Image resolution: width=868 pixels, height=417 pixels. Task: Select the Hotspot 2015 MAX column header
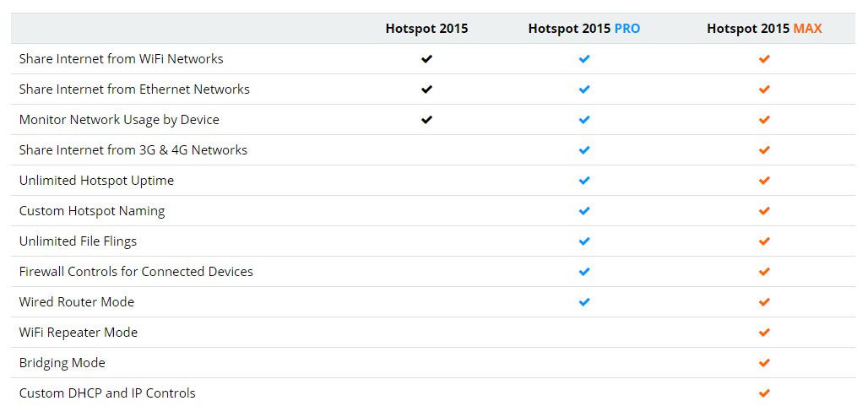click(x=764, y=29)
